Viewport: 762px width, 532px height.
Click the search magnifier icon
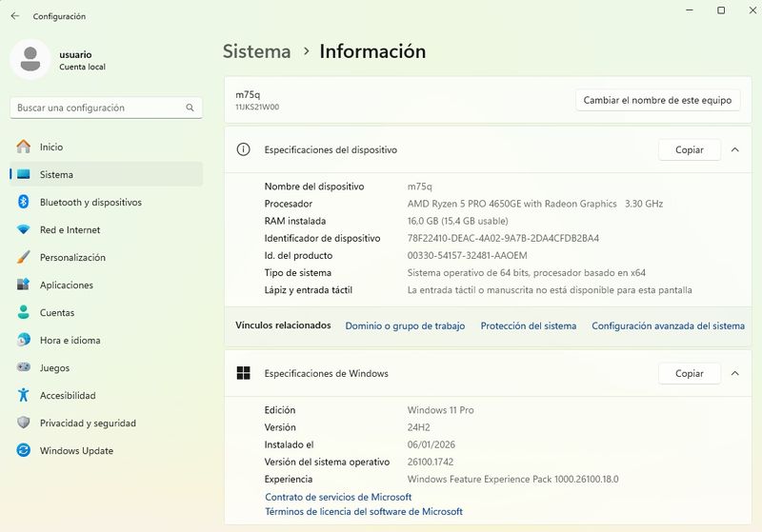pos(190,108)
